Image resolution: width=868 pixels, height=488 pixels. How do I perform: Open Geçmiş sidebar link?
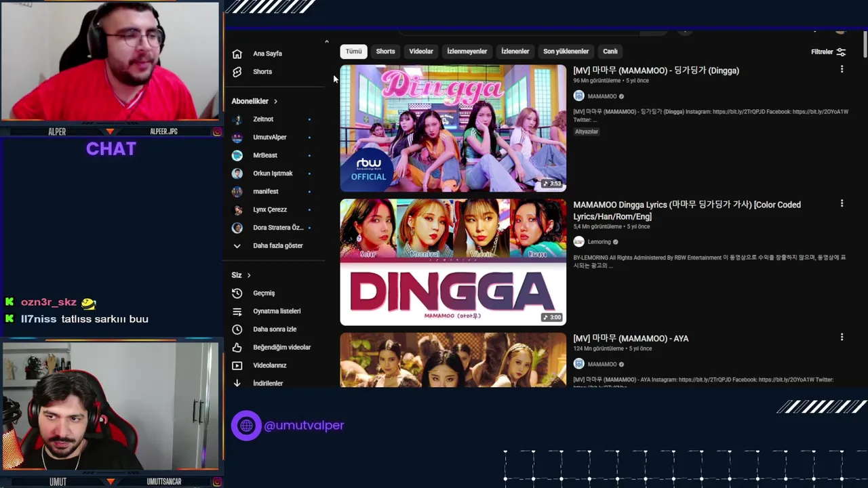click(x=264, y=293)
